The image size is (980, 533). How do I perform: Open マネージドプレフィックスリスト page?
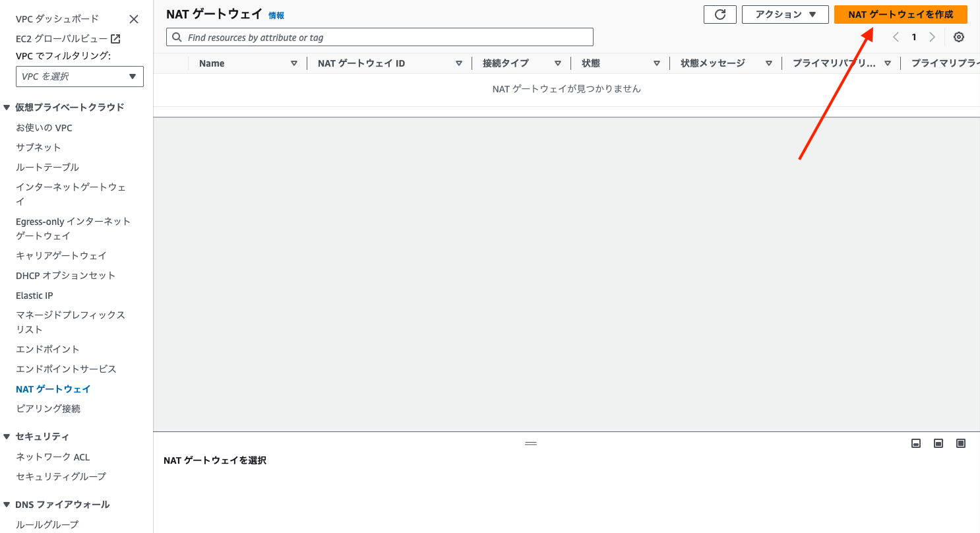tap(71, 322)
